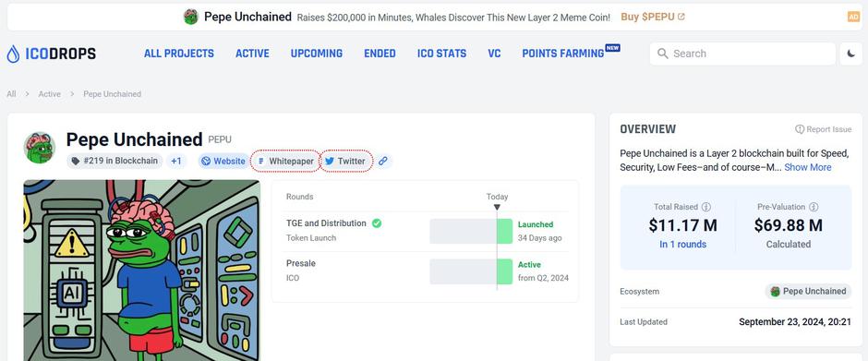Screen dimensions: 868x361
Task: Go to ICO Stats section
Action: [441, 54]
